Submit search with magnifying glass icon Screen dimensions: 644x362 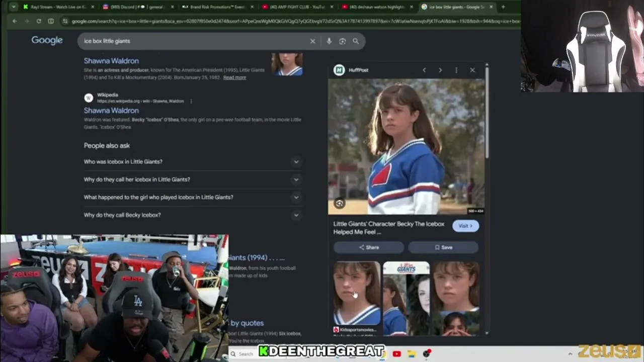[356, 41]
